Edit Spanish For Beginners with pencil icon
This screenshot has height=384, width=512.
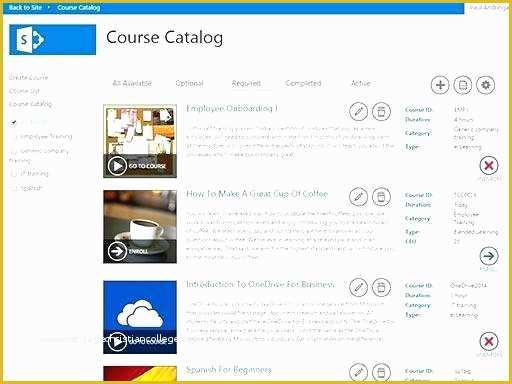click(x=358, y=372)
